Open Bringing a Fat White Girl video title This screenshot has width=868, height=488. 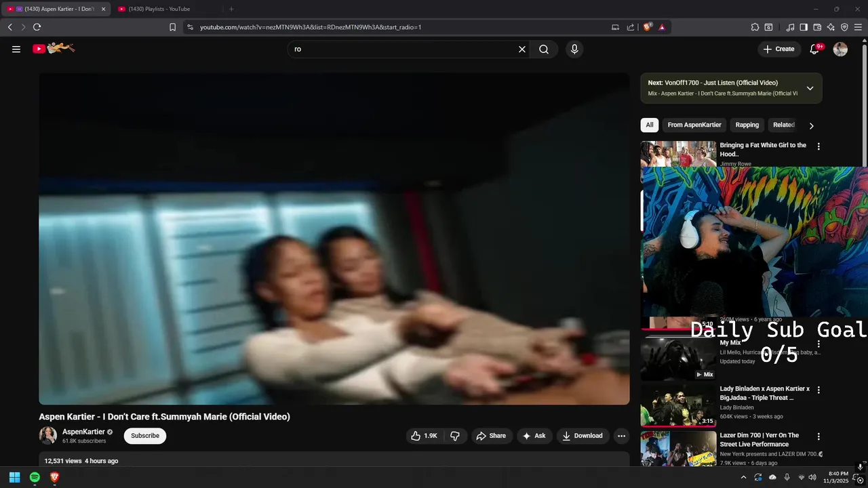coord(763,150)
